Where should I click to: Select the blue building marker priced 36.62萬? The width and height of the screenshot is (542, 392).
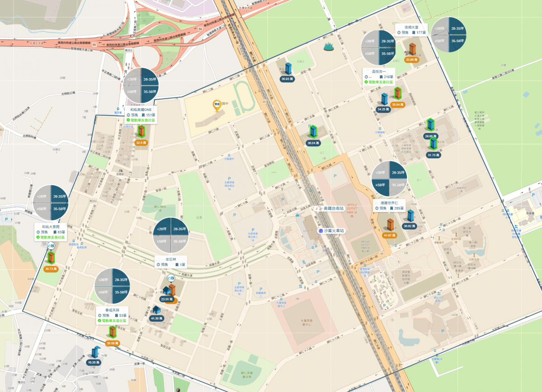click(x=411, y=216)
